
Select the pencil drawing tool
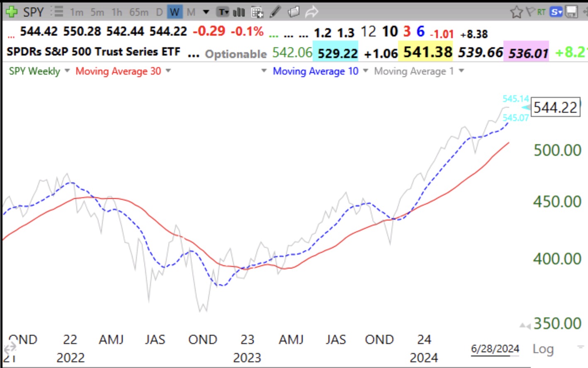coord(275,12)
